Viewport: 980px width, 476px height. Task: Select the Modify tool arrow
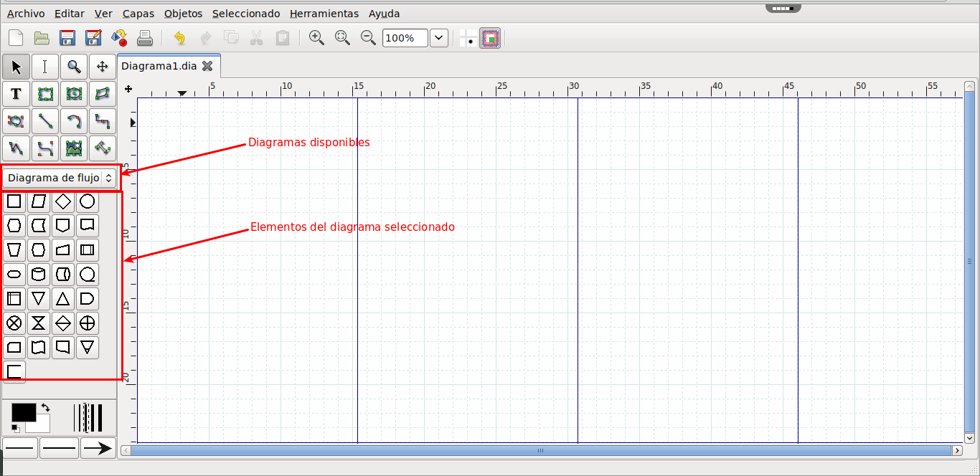coord(16,66)
